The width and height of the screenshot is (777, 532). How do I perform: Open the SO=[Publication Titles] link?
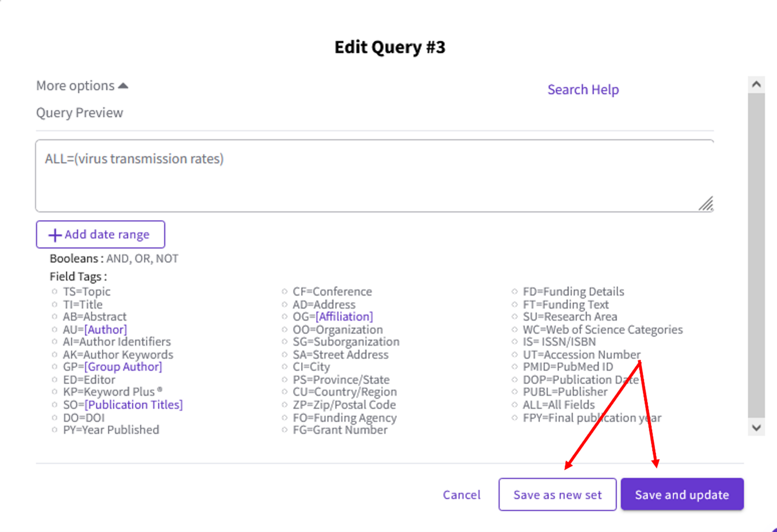(134, 405)
